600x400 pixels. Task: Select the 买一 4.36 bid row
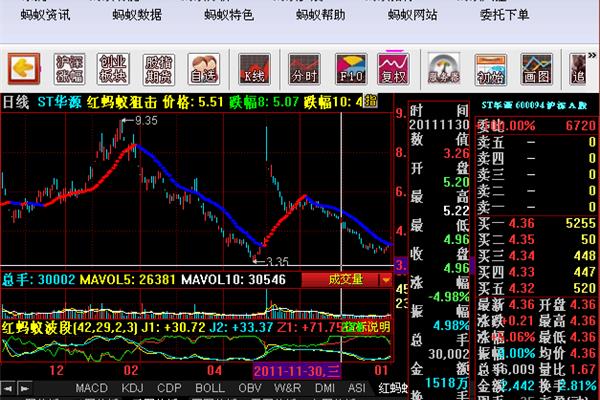point(536,223)
